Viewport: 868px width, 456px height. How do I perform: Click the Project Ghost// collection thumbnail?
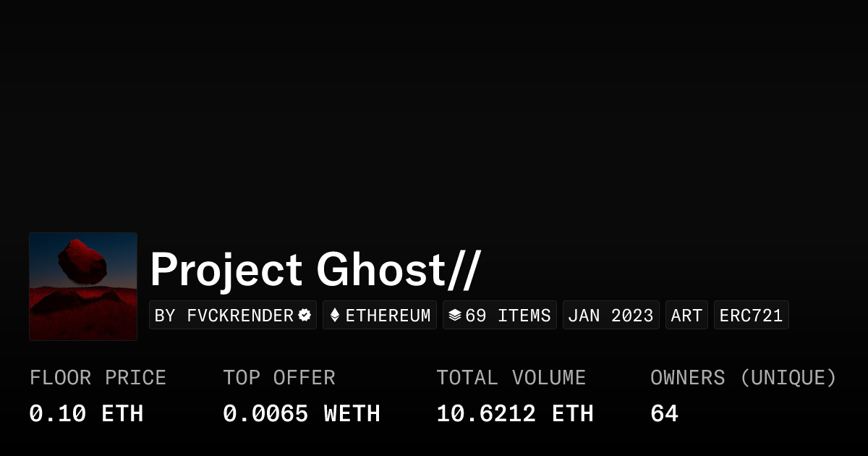83,286
